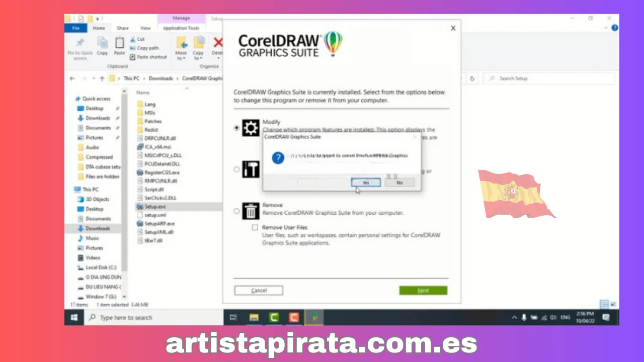Select This PC in the navigation pane
Screen dimensions: 644x362
(91, 190)
